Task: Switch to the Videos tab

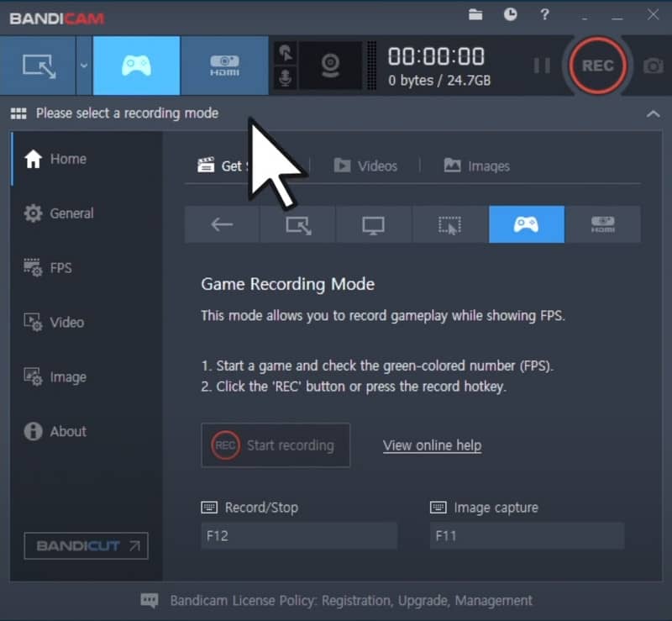Action: [x=365, y=166]
